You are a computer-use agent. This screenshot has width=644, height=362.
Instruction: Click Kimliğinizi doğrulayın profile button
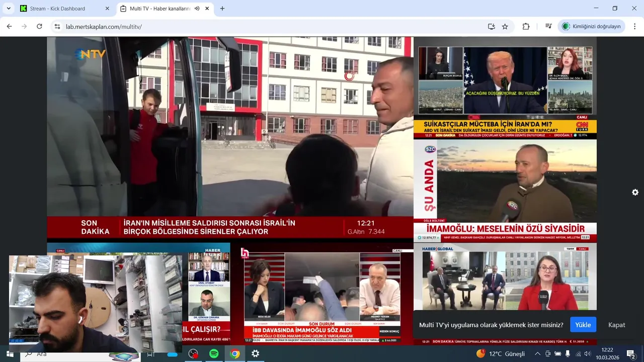(592, 27)
